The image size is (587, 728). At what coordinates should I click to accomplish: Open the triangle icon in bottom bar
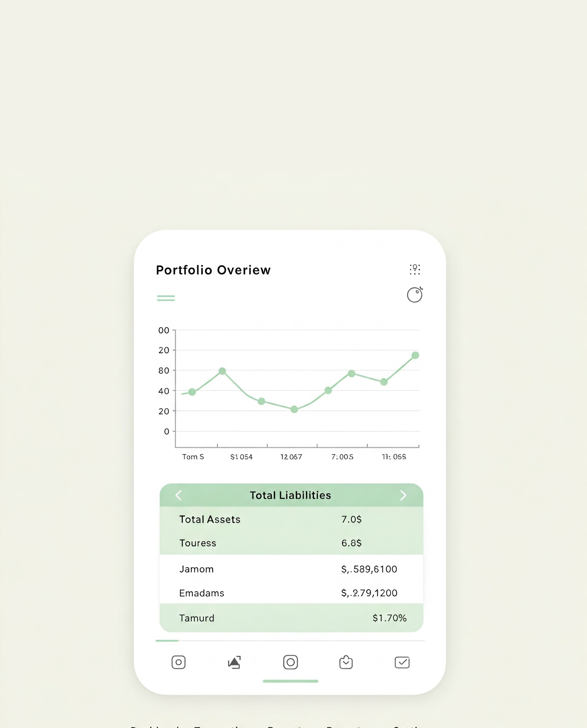pyautogui.click(x=234, y=662)
